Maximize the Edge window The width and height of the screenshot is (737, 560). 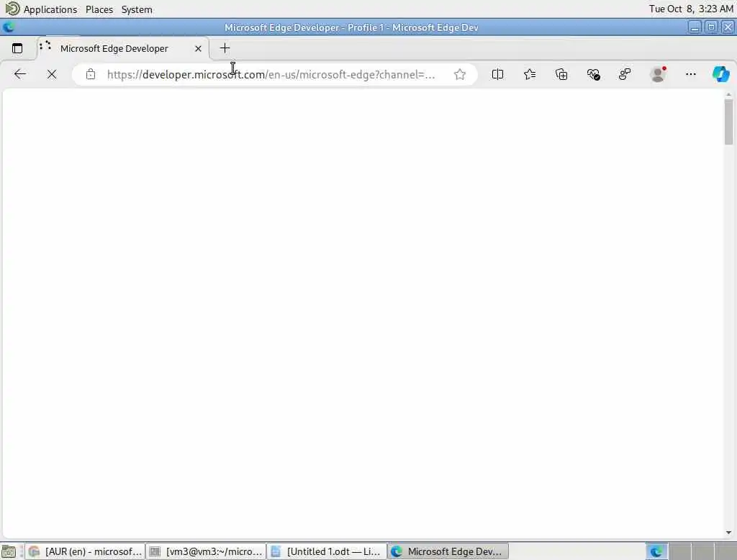(711, 27)
